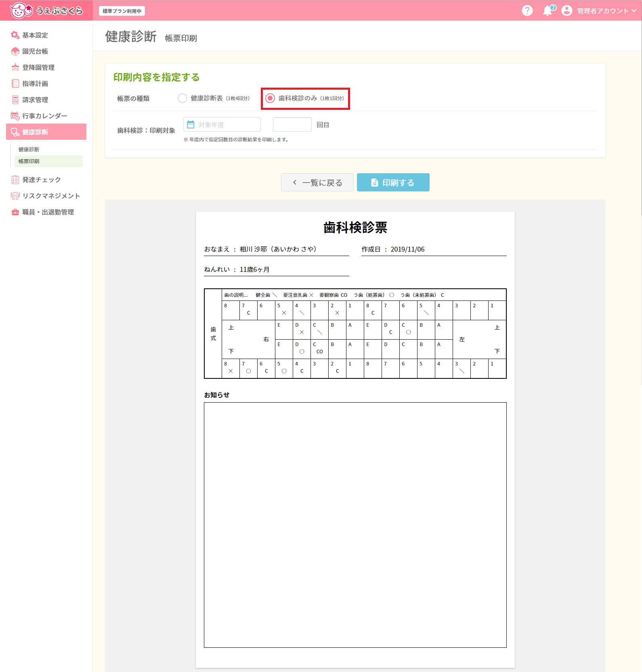The image size is (642, 672).
Task: Click the administrator account avatar icon
Action: 567,10
